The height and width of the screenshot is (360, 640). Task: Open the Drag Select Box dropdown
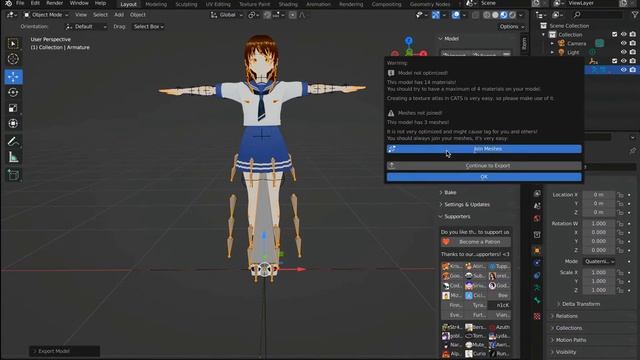point(149,27)
